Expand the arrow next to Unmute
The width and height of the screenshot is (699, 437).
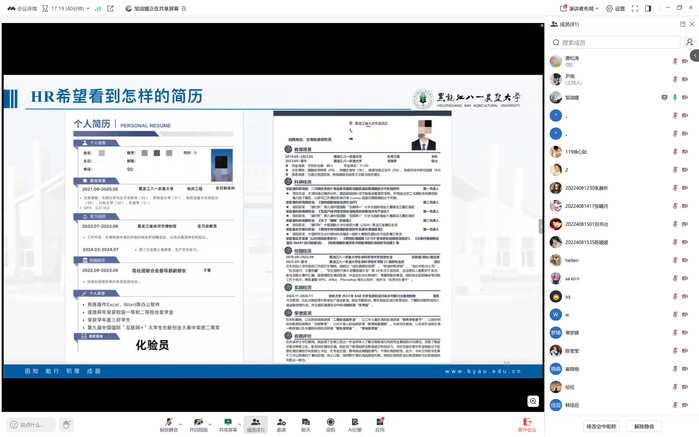click(x=182, y=420)
